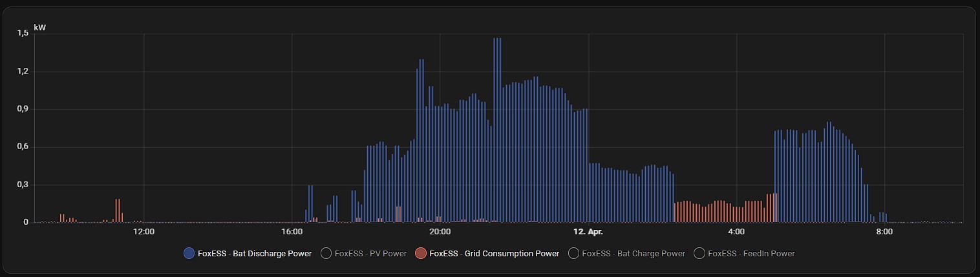Click the 8:00 x-axis time label

point(884,232)
